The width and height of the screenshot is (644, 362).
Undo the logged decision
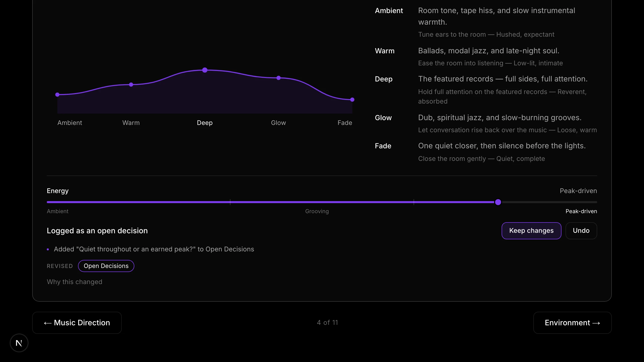click(581, 231)
